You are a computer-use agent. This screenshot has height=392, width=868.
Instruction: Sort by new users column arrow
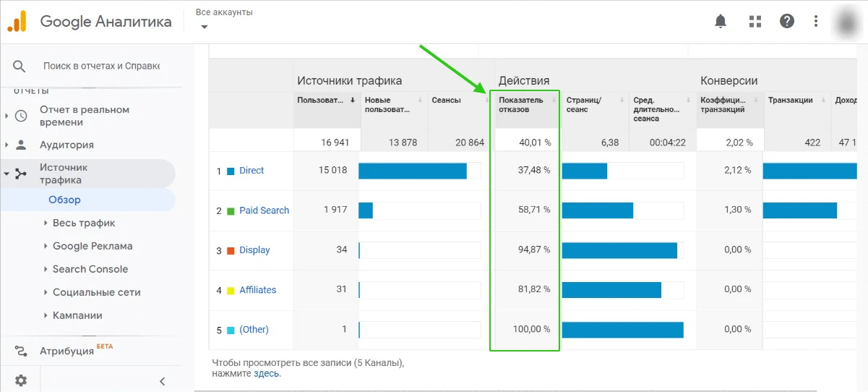(420, 100)
